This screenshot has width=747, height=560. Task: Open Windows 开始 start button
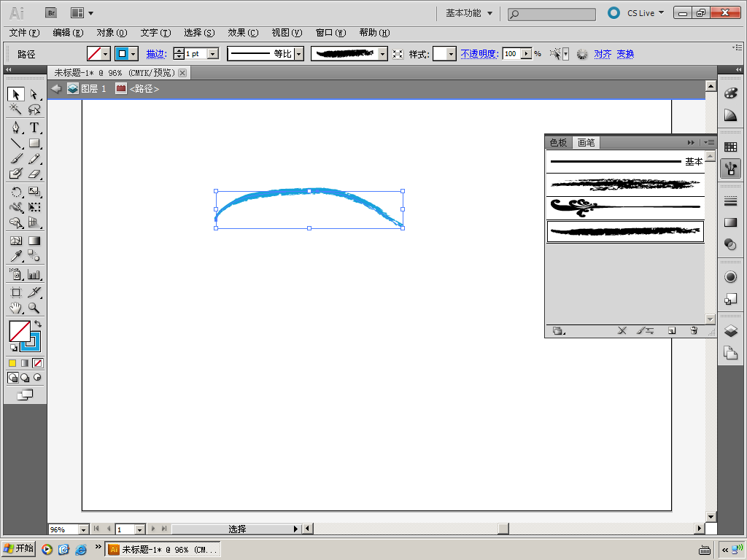coord(18,548)
